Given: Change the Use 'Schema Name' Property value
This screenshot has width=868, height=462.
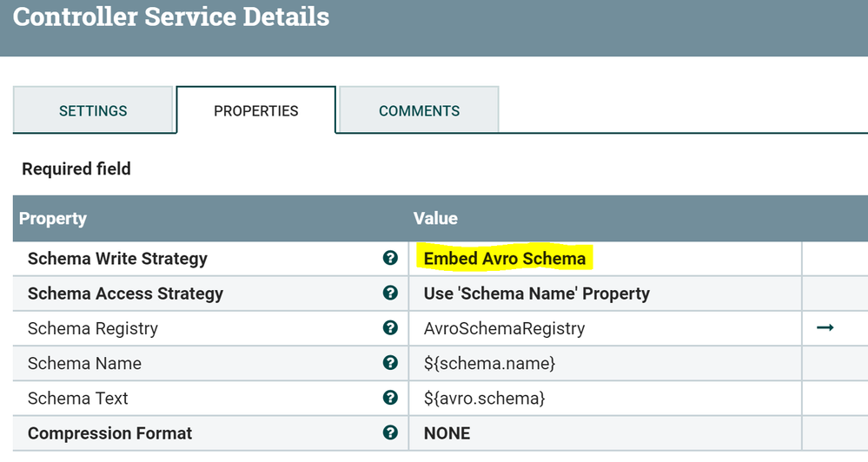Looking at the screenshot, I should point(536,294).
